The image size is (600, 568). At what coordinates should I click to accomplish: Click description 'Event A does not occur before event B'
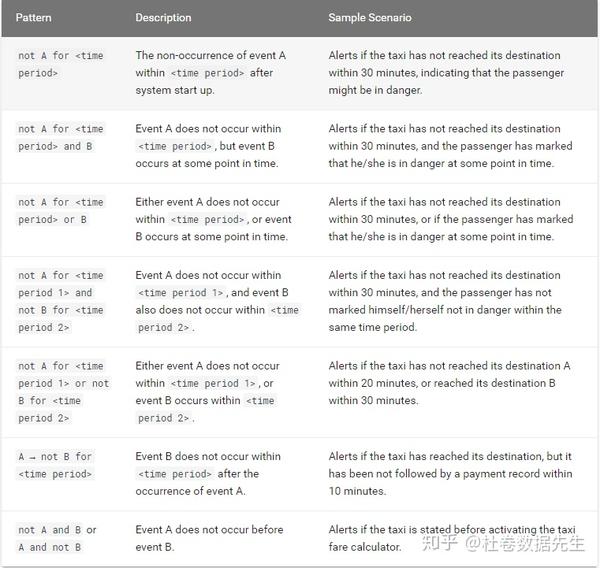pos(209,538)
